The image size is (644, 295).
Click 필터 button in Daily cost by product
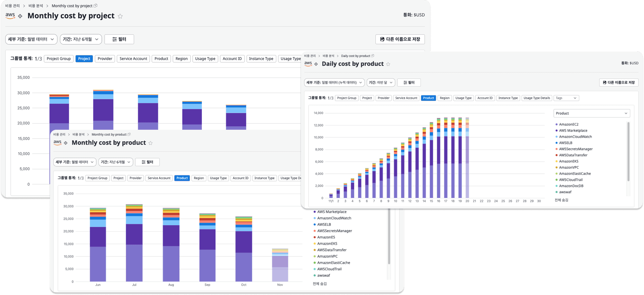[409, 83]
